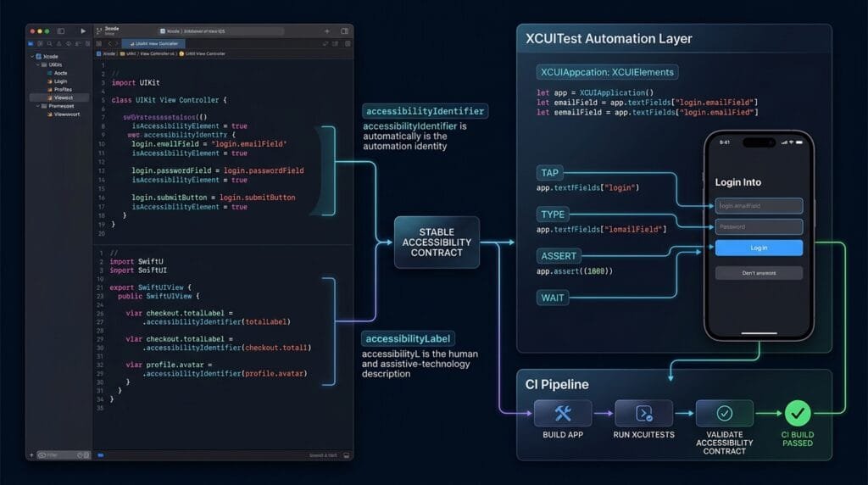The height and width of the screenshot is (485, 868).
Task: Click the 'import UIKit' code line
Action: (x=136, y=82)
